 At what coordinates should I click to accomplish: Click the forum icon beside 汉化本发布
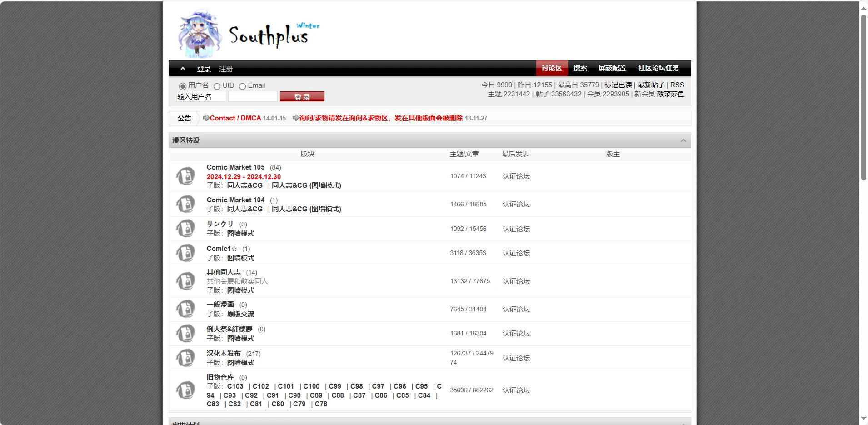(185, 358)
